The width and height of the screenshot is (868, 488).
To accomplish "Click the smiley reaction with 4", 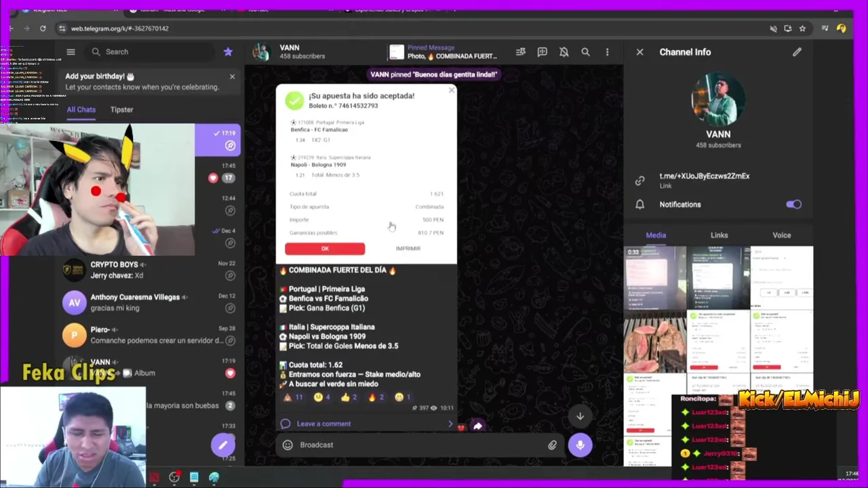I will tap(321, 397).
